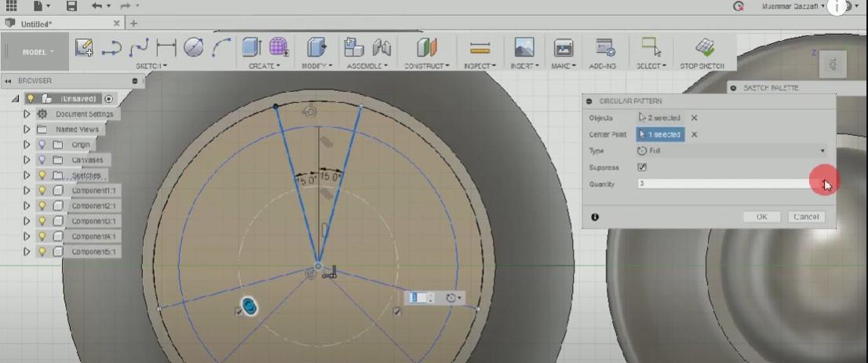868x363 pixels.
Task: Select the Press Pull modify tool
Action: [x=316, y=47]
